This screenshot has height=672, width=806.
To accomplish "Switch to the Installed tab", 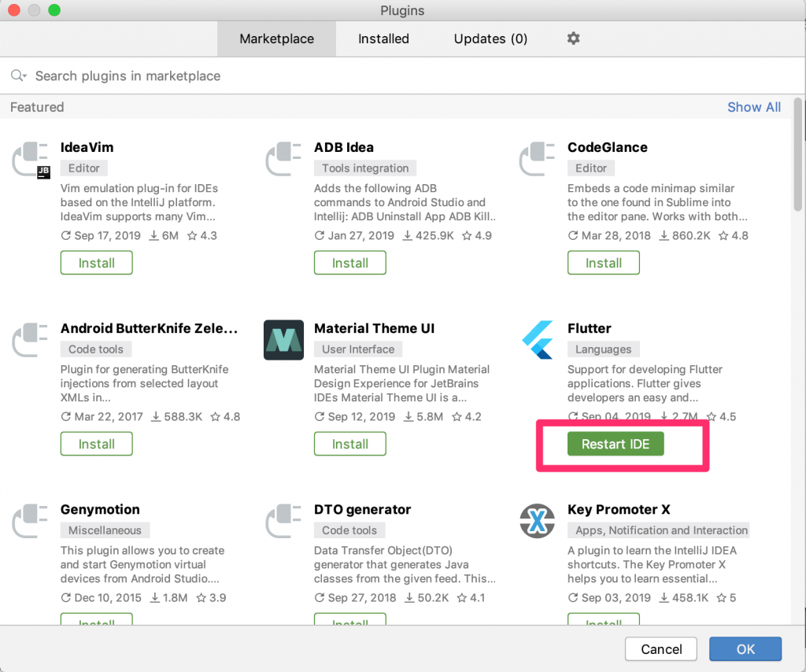I will pyautogui.click(x=383, y=39).
